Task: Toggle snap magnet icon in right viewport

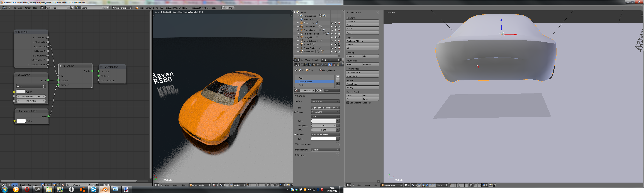Action: tap(480, 185)
